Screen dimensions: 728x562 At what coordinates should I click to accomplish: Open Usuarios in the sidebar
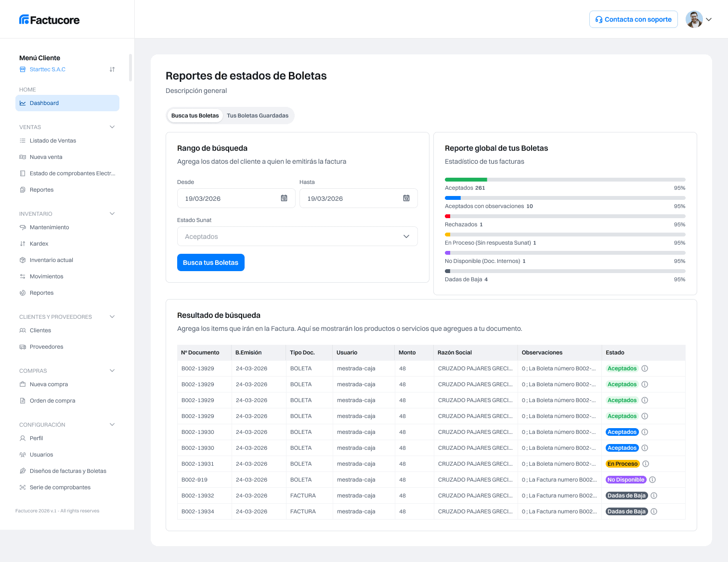pos(67,455)
